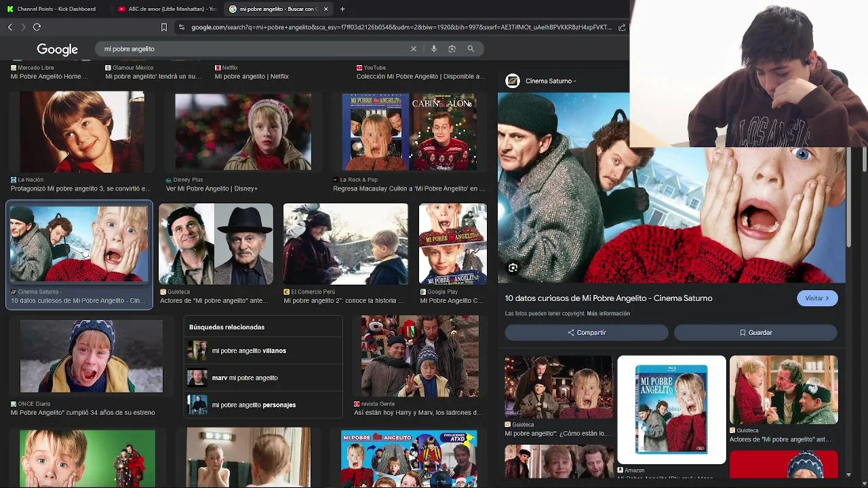Image resolution: width=868 pixels, height=488 pixels.
Task: Bookmark page using address bar bookmark icon
Action: [x=163, y=27]
